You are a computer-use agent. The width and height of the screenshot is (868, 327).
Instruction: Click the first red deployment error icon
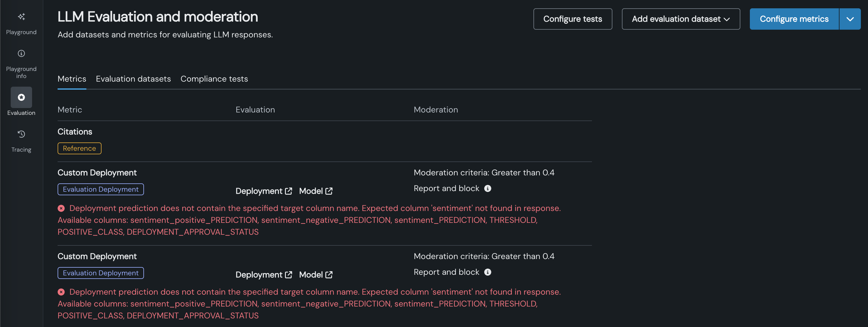[x=61, y=209]
